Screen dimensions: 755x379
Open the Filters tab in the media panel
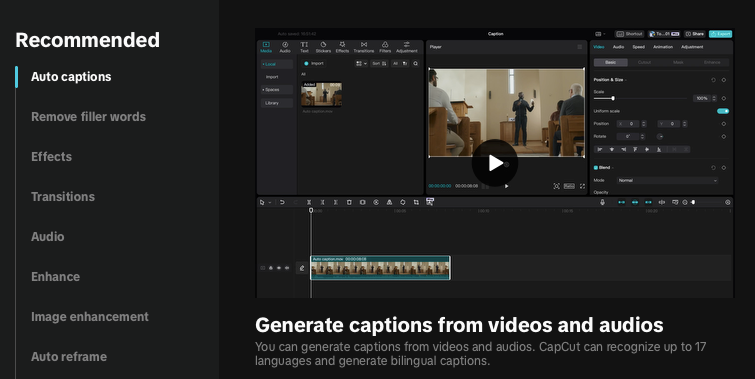pos(385,47)
